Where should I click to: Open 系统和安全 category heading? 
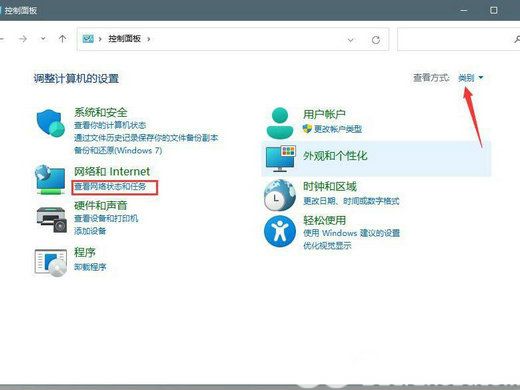pos(101,112)
